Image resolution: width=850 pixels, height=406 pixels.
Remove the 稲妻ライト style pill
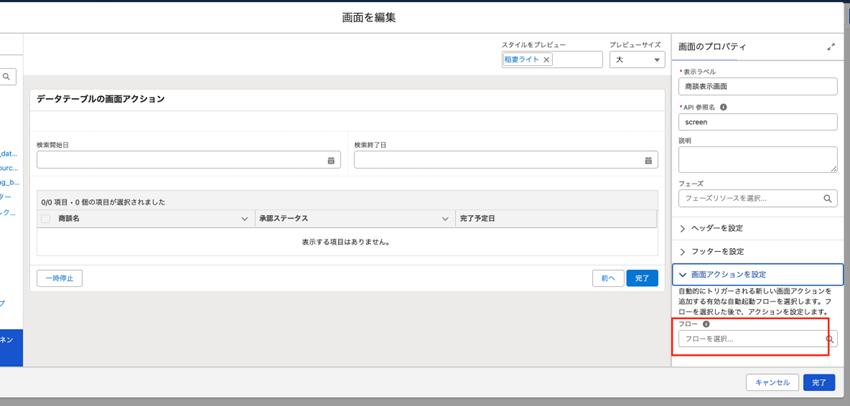point(546,60)
